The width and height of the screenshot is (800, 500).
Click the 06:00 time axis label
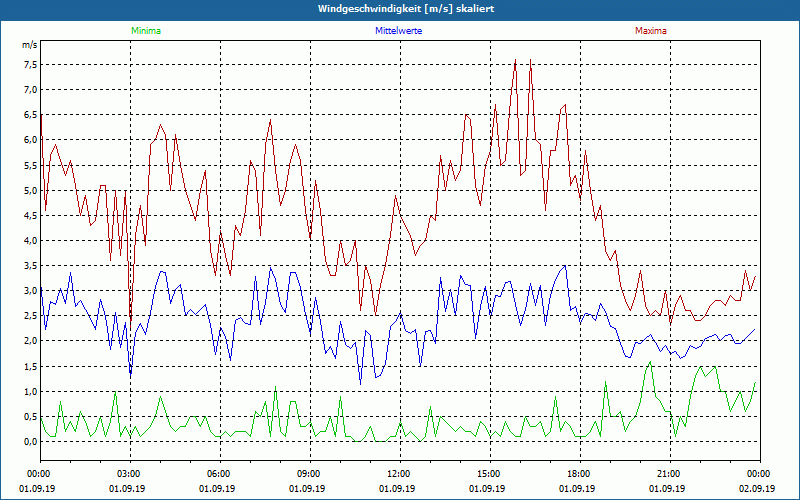(220, 474)
